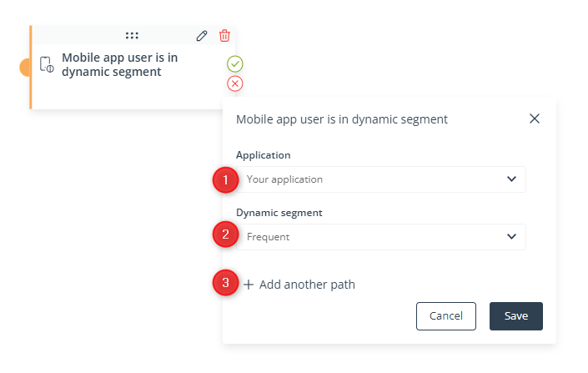Click red step marker number 1
The image size is (588, 373).
click(225, 180)
